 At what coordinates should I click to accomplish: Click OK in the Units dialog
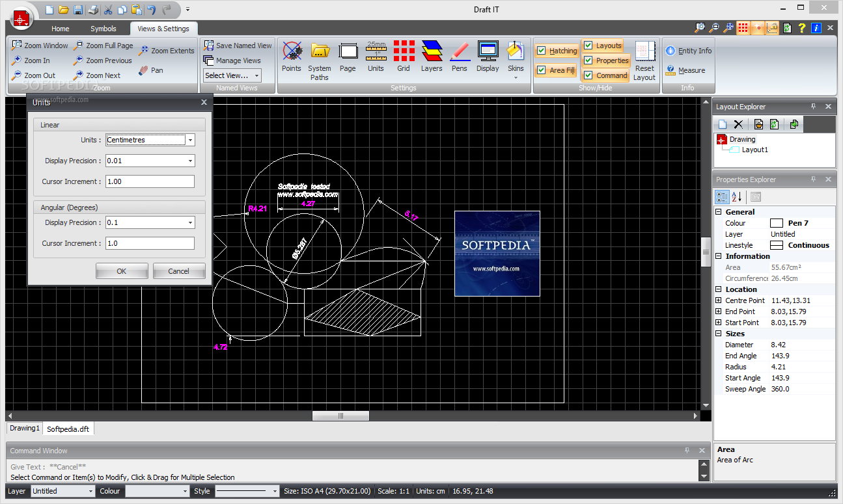[122, 271]
